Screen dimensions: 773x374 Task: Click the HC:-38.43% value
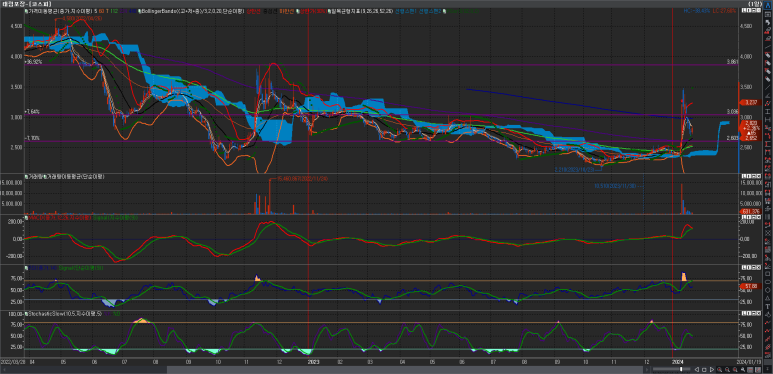click(696, 11)
